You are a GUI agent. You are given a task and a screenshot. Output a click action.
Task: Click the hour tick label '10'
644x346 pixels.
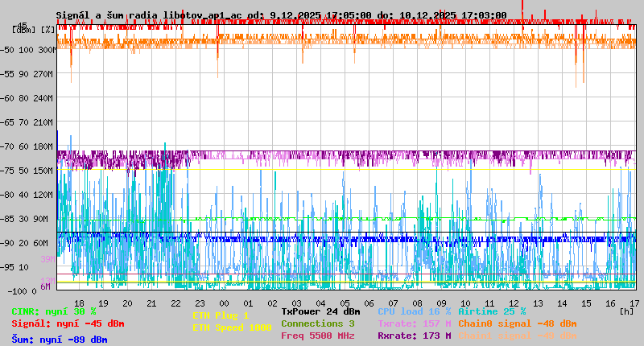(x=465, y=303)
